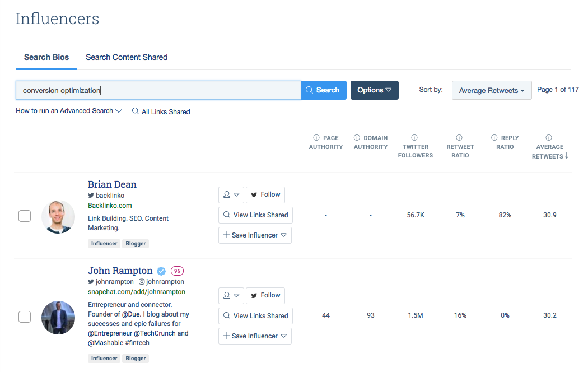The width and height of the screenshot is (588, 372).
Task: Open the johnrampton Instagram handle
Action: 162,282
